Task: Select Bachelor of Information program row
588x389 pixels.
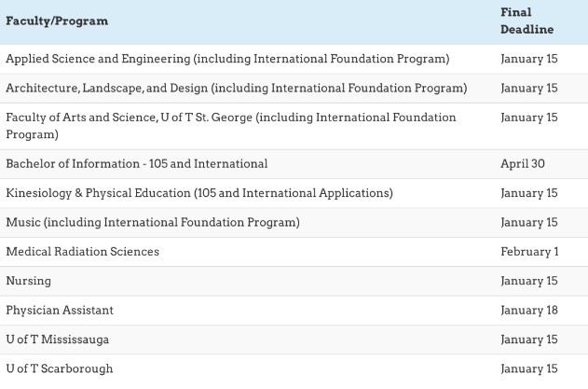Action: pos(136,163)
